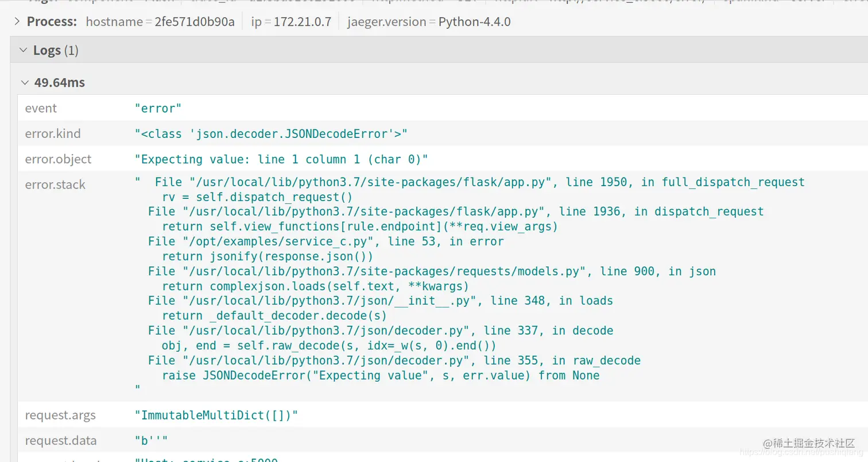Screen dimensions: 868x462
Task: Click the error.stack key
Action: 55,184
